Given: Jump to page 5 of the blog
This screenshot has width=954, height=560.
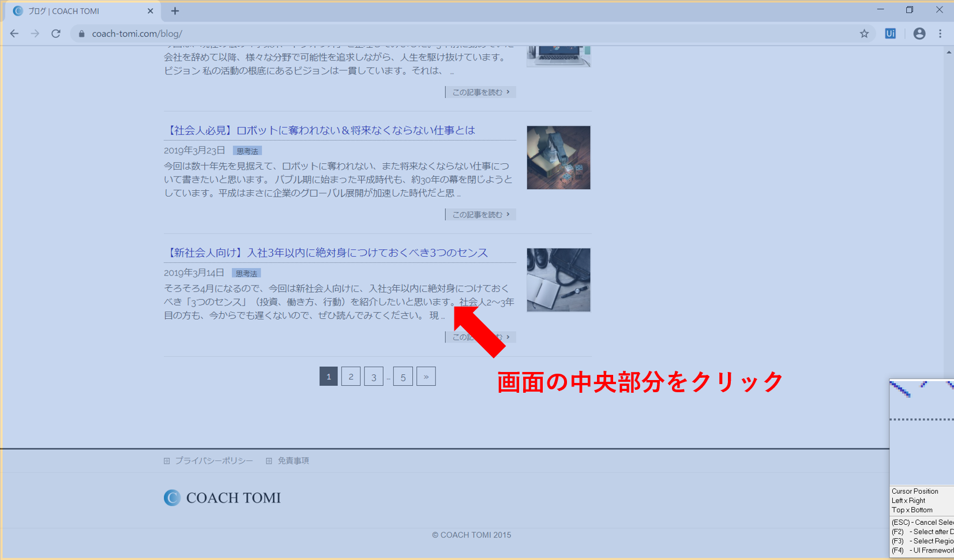Looking at the screenshot, I should [403, 377].
